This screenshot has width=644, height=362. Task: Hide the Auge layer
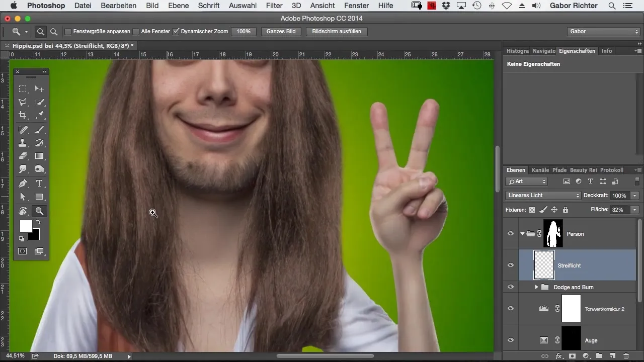[511, 340]
